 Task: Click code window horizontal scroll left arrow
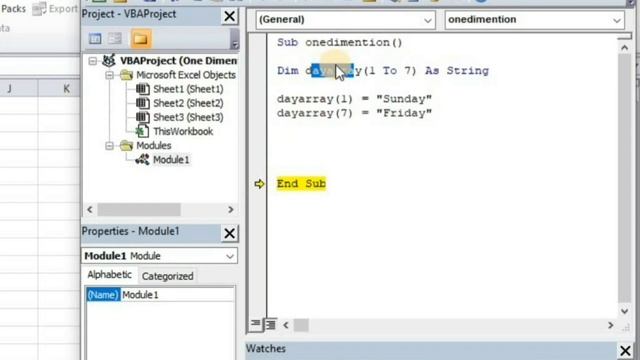(286, 325)
